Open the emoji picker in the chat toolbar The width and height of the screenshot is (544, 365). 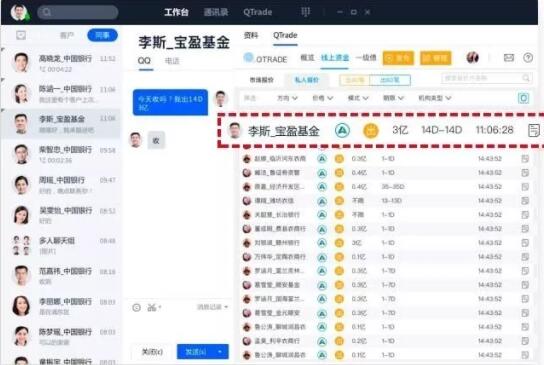coord(137,307)
